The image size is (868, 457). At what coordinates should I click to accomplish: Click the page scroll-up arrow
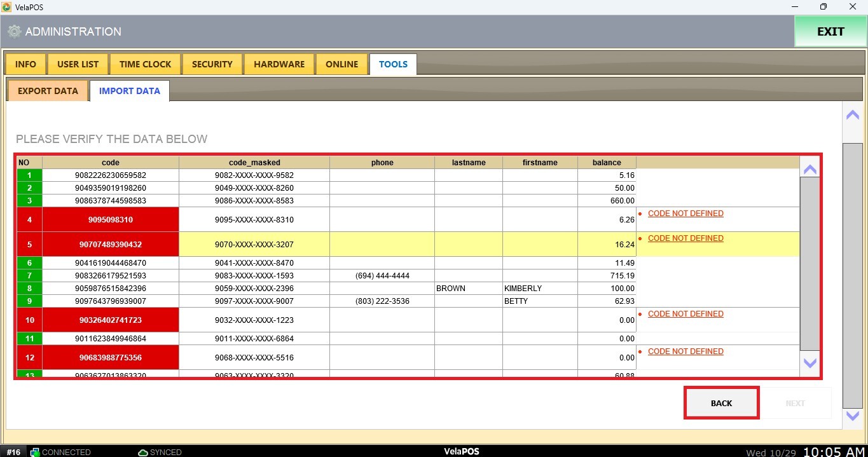pos(852,115)
